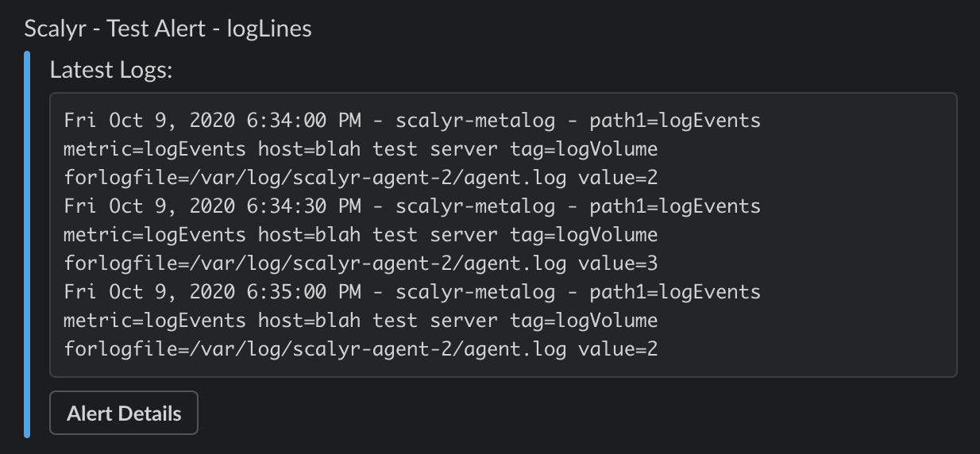
Task: Click tag=logVolume in the first log entry
Action: point(584,148)
